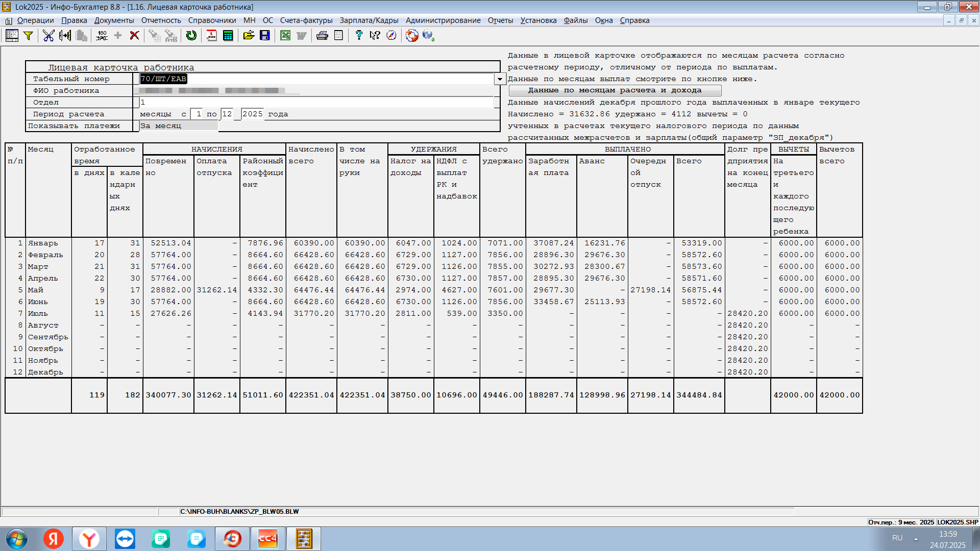This screenshot has width=980, height=551.
Task: Click Январь аванс value 16231.76
Action: (605, 243)
